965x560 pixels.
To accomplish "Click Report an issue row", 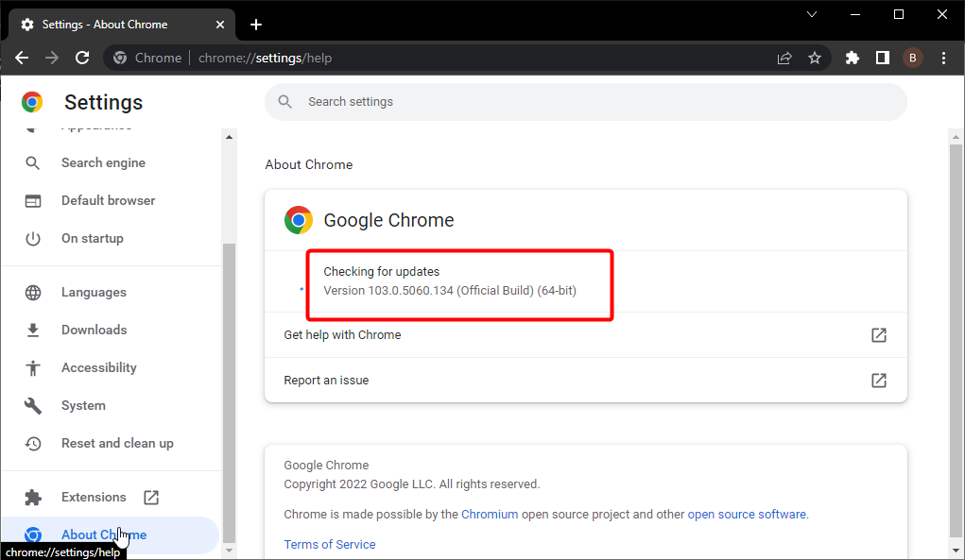I will [x=585, y=381].
